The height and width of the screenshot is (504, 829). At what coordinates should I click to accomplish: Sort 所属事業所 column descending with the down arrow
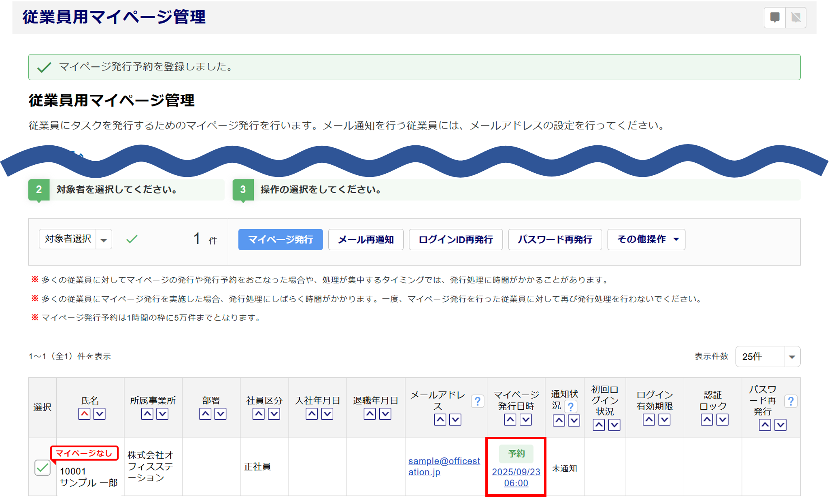click(162, 414)
